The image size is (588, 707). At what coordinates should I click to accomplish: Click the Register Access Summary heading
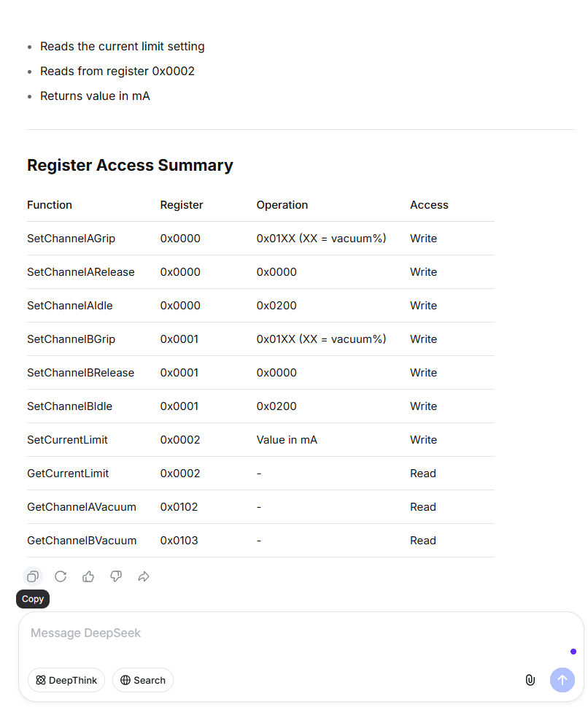130,165
